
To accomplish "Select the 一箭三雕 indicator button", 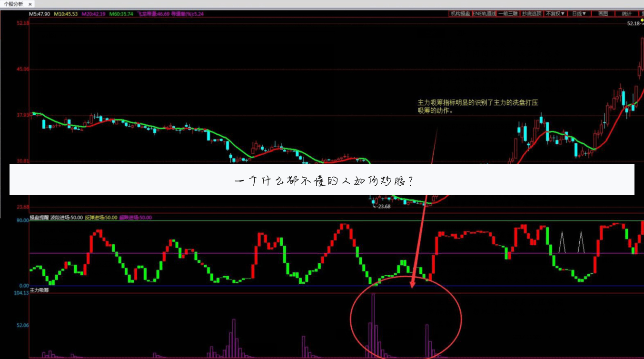I will 508,14.
